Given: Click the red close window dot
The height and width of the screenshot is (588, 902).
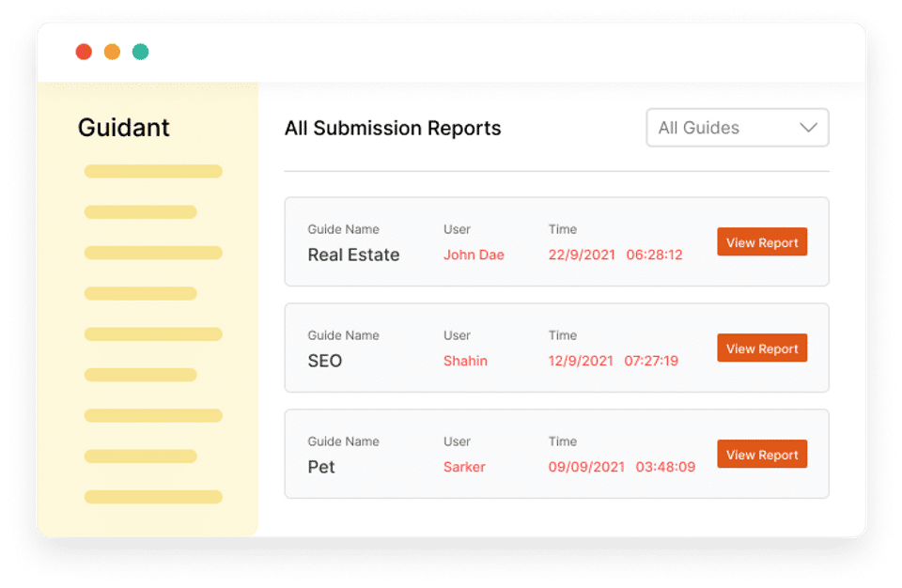Looking at the screenshot, I should coord(84,52).
